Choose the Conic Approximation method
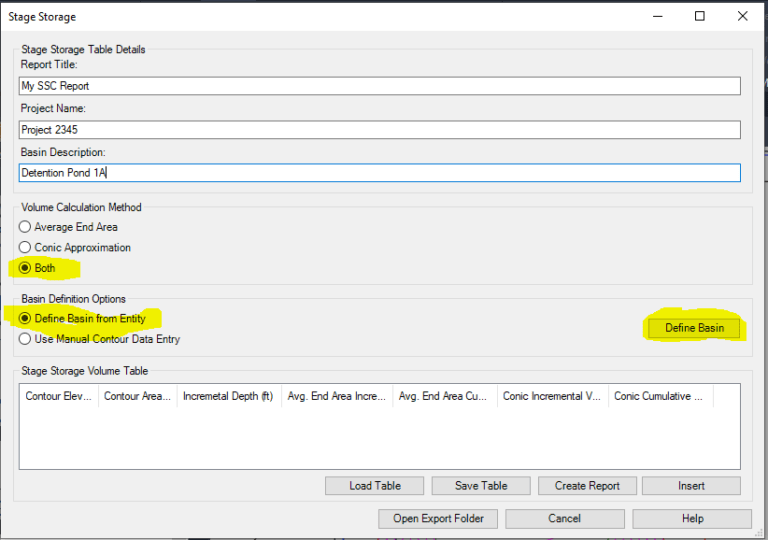Image resolution: width=768 pixels, height=540 pixels. [x=26, y=247]
